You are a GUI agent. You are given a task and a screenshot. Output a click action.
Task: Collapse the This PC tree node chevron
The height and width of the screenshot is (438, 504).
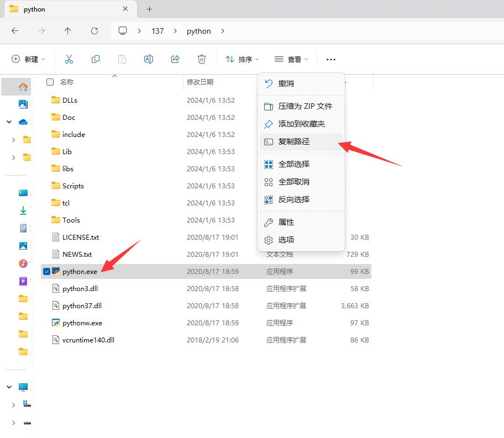(9, 387)
